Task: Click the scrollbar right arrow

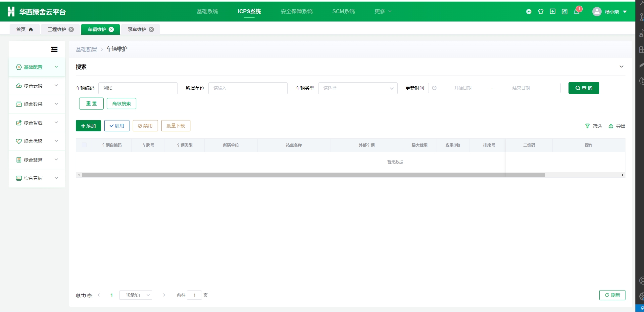Action: point(623,175)
